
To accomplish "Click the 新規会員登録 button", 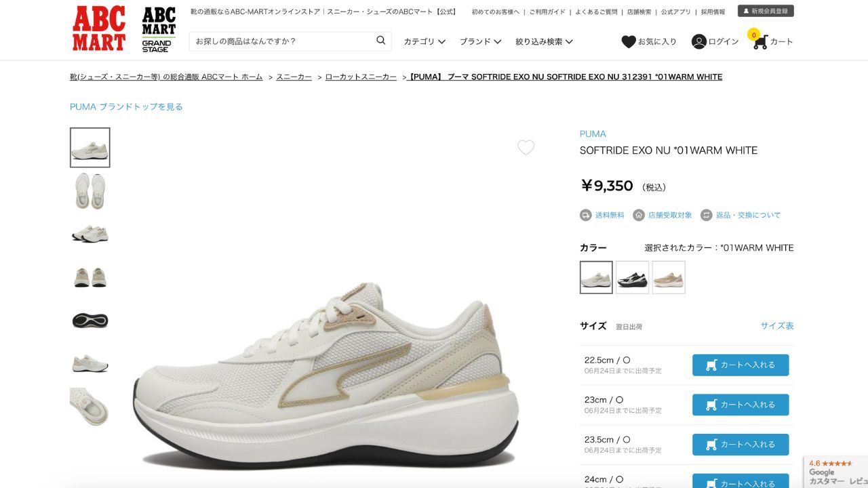I will [766, 12].
